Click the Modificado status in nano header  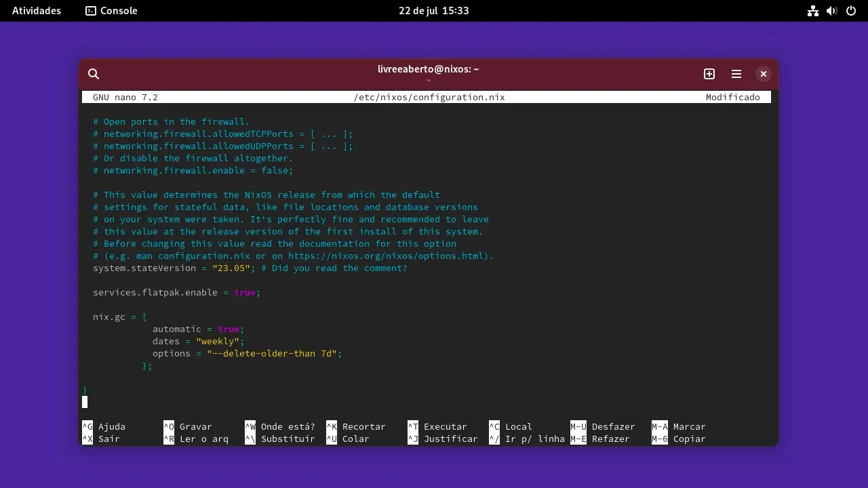point(733,97)
